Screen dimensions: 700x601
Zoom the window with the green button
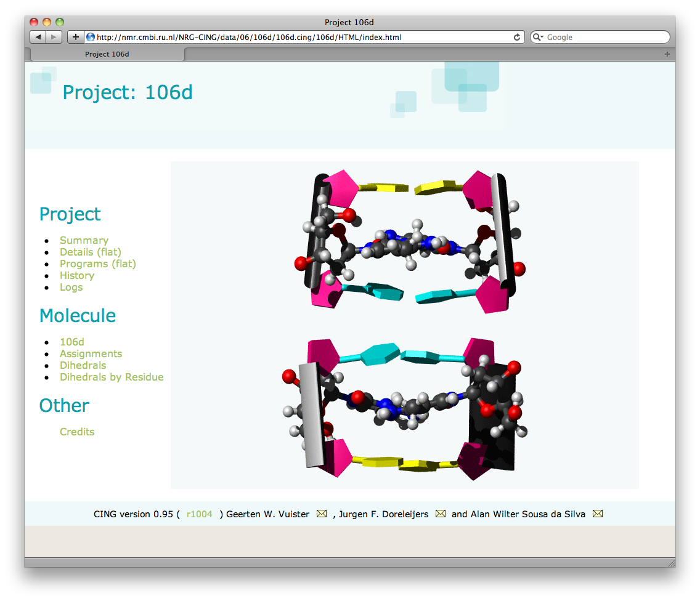pos(60,22)
